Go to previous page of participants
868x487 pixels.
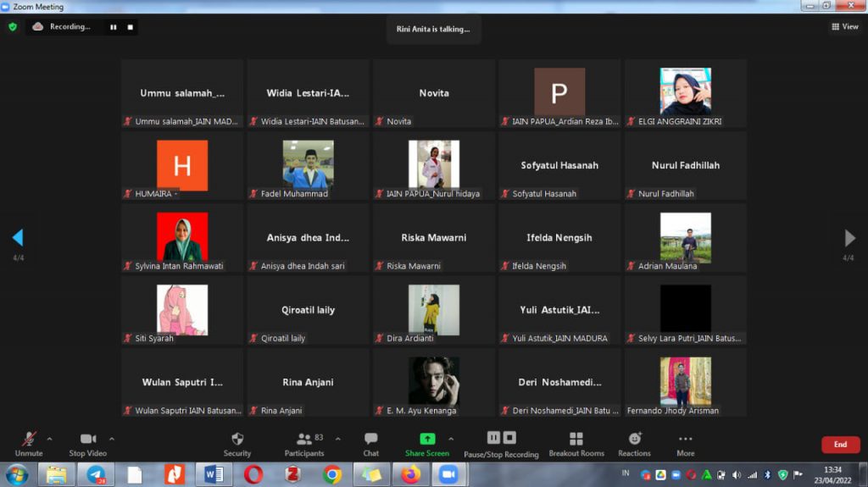(x=17, y=238)
